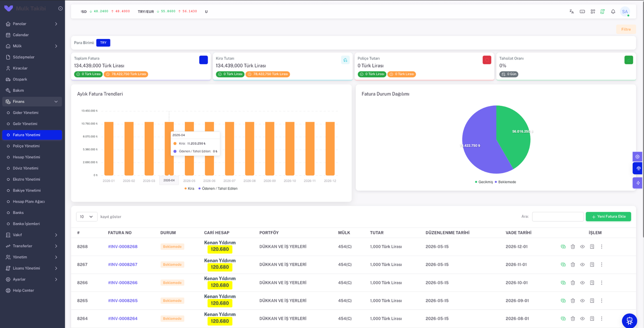Click the keyboard shortcuts icon in header
The width and height of the screenshot is (644, 328).
(582, 12)
